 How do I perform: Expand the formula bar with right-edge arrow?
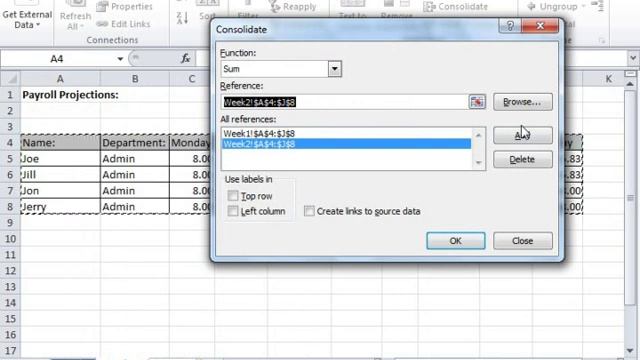pyautogui.click(x=633, y=58)
